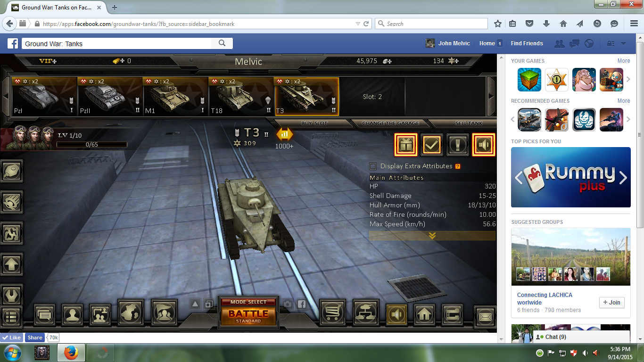Open the mail envelope icon

point(485,316)
